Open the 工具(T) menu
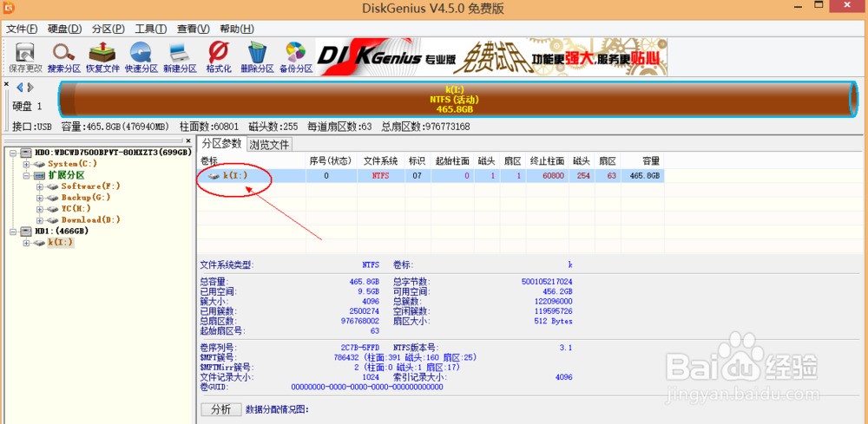Viewport: 868px width, 424px height. tap(151, 29)
